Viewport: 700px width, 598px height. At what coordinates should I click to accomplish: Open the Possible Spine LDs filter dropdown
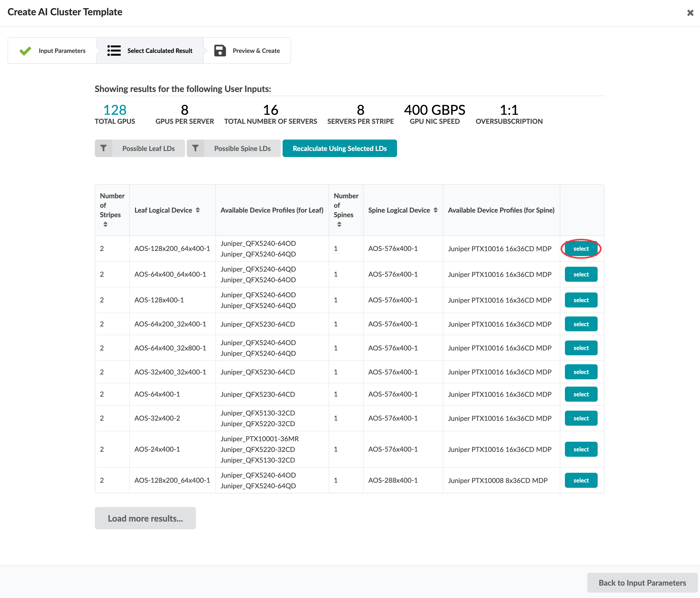[x=242, y=148]
